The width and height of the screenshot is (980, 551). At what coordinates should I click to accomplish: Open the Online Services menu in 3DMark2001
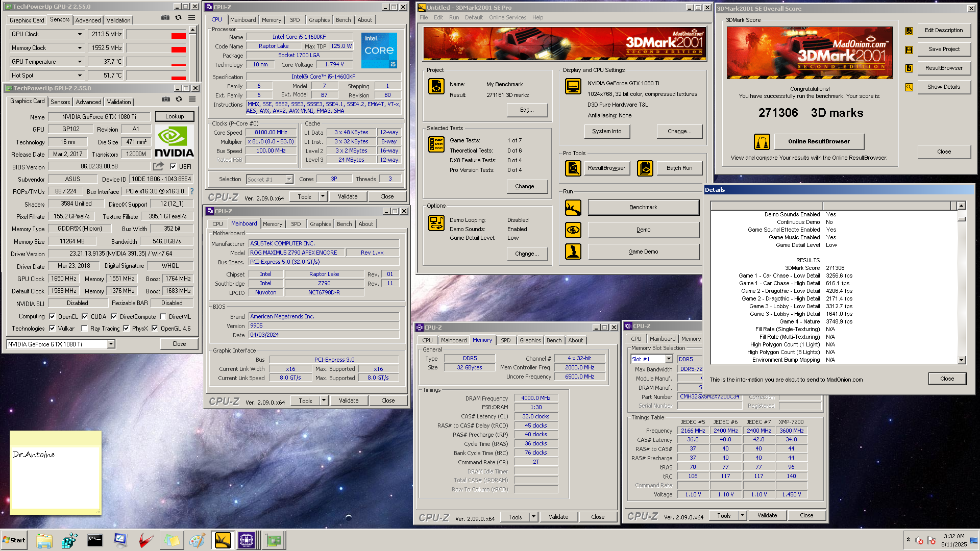(x=507, y=17)
